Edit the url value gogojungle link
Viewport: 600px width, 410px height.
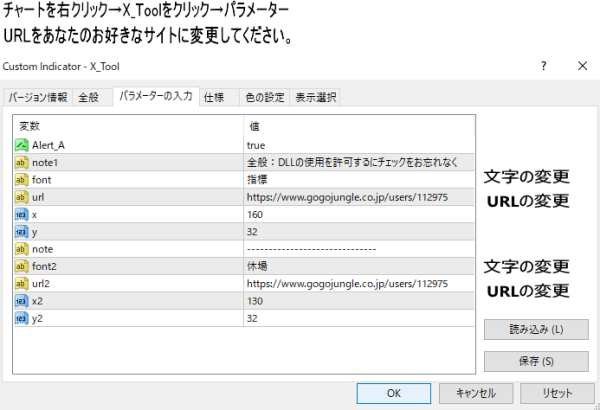point(359,197)
